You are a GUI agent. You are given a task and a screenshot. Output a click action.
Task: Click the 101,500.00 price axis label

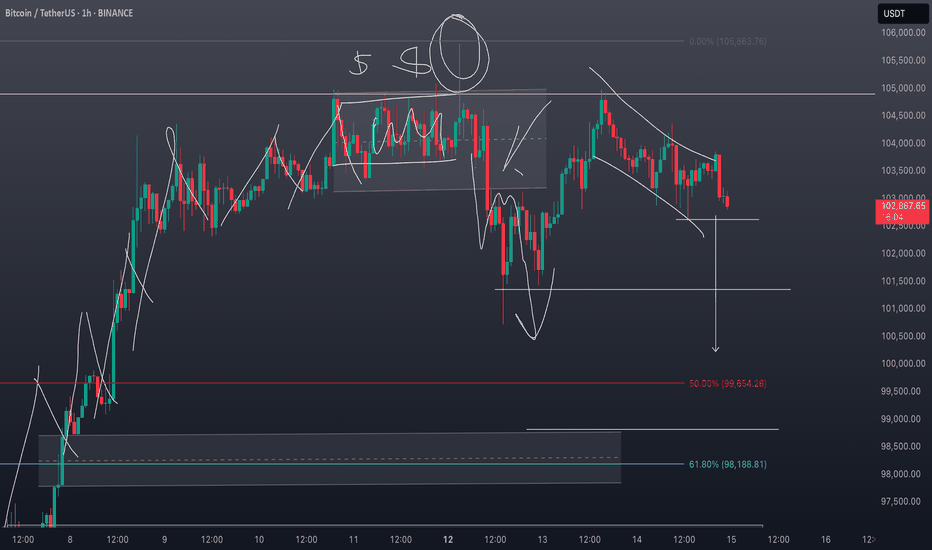tap(903, 281)
